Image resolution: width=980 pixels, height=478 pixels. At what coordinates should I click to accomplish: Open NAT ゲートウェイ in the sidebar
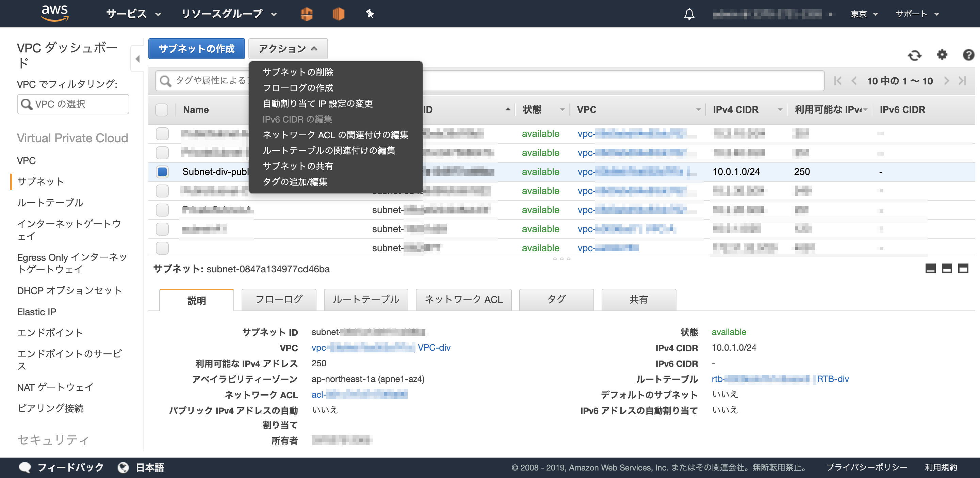point(55,387)
